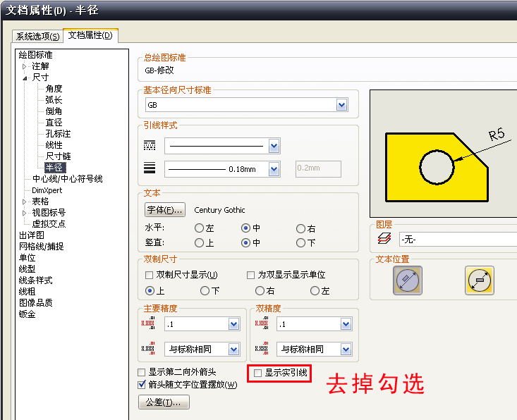Click the leader line thickness icon
The height and width of the screenshot is (420, 517).
coord(150,168)
